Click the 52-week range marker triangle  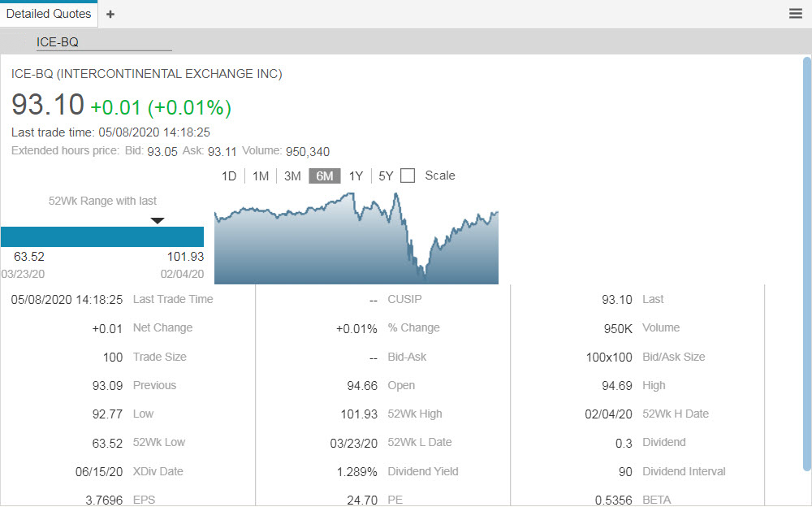(x=158, y=220)
